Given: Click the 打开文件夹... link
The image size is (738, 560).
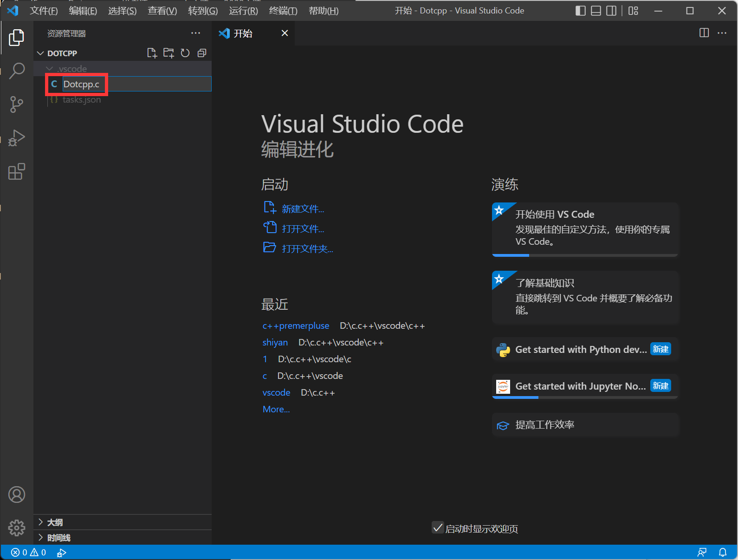Looking at the screenshot, I should point(307,249).
